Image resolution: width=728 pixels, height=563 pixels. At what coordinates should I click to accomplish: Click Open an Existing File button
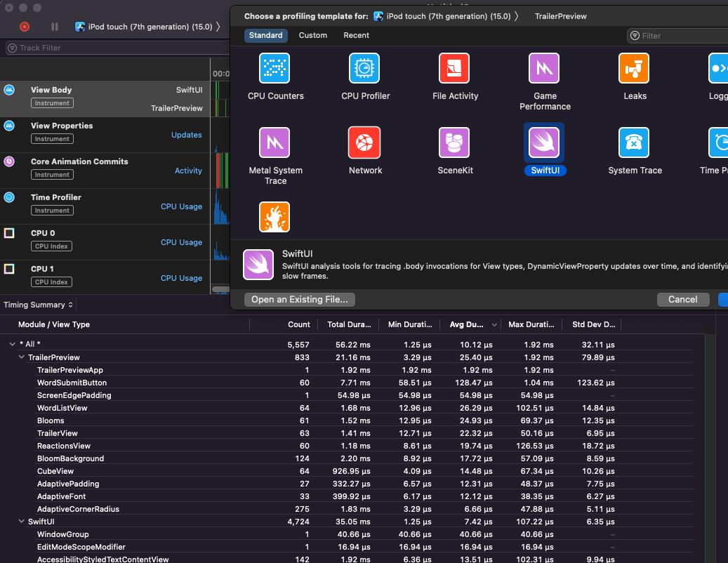coord(300,299)
